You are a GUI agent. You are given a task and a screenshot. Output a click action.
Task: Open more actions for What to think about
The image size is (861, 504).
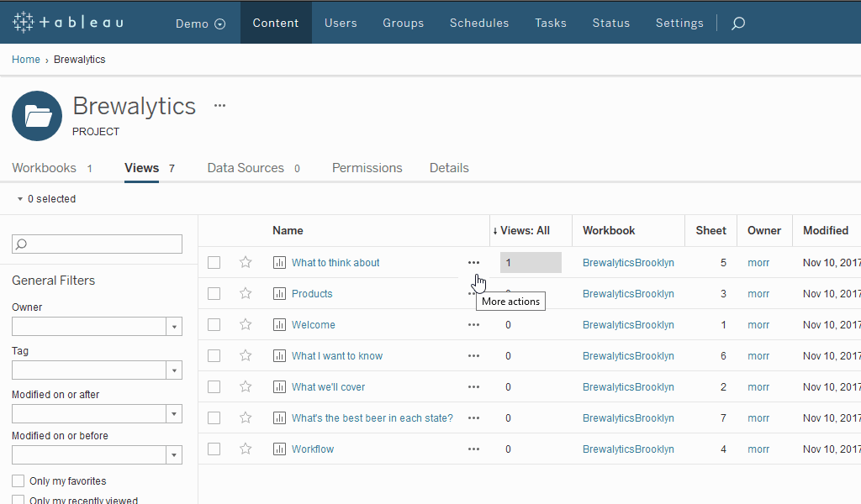(473, 262)
